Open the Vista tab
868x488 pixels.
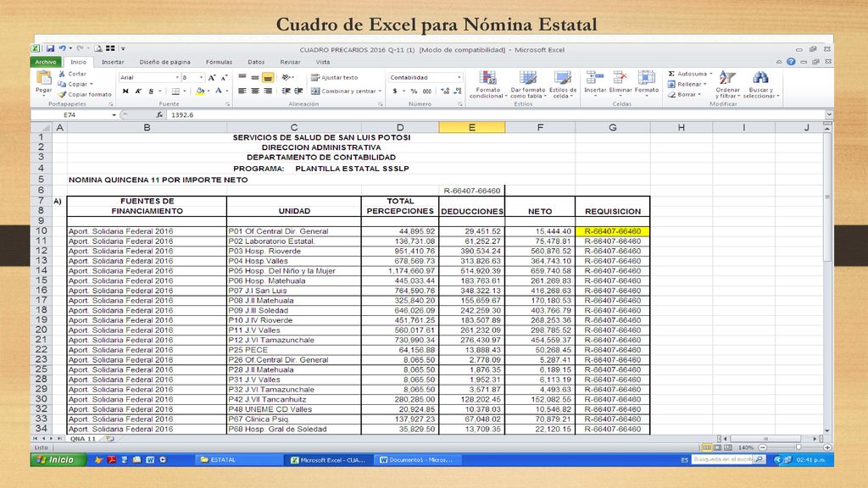click(323, 62)
